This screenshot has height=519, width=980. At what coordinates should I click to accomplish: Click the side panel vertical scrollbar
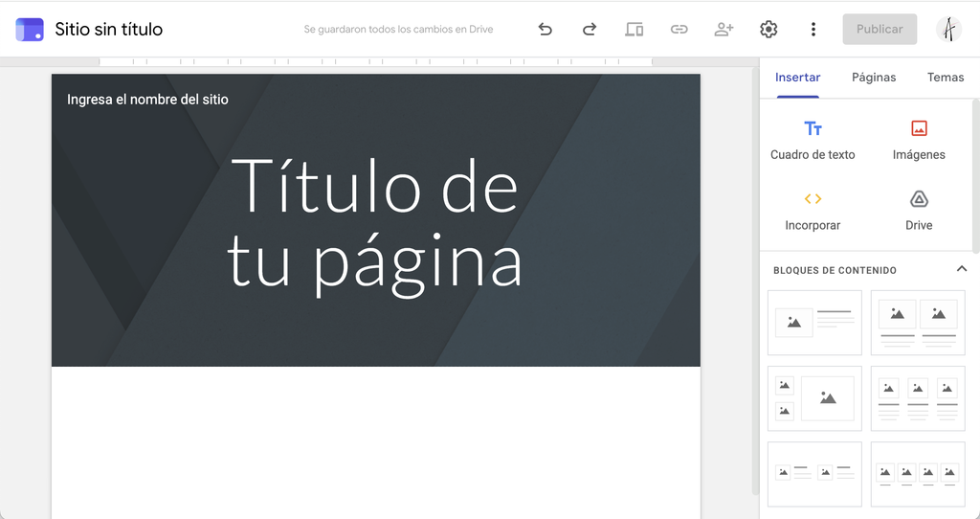coord(975,175)
